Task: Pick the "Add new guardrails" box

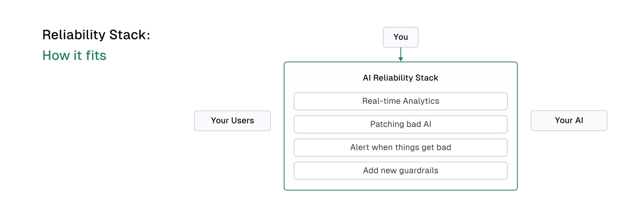Action: 400,171
